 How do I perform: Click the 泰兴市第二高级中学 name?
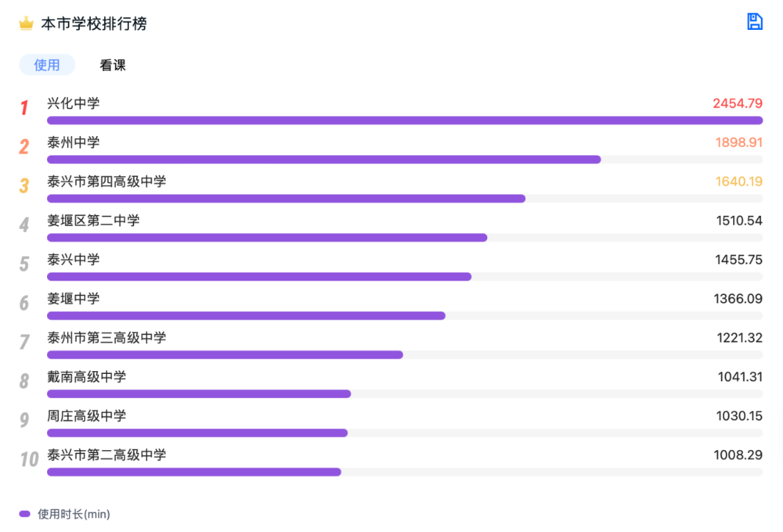pos(106,455)
